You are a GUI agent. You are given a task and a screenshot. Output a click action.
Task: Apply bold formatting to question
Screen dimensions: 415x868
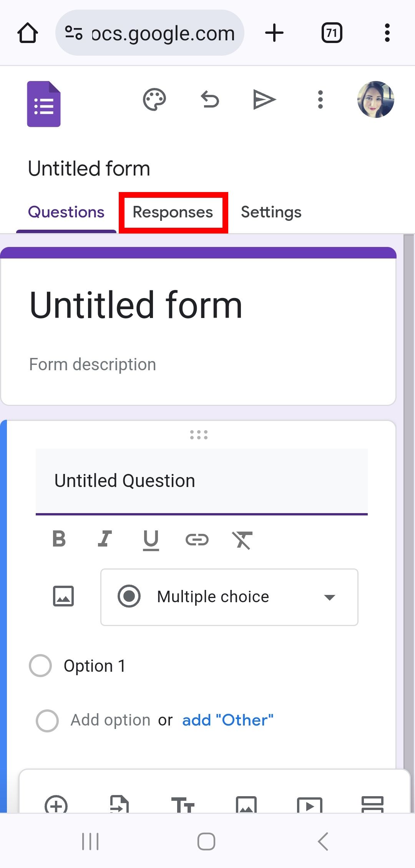pos(59,539)
